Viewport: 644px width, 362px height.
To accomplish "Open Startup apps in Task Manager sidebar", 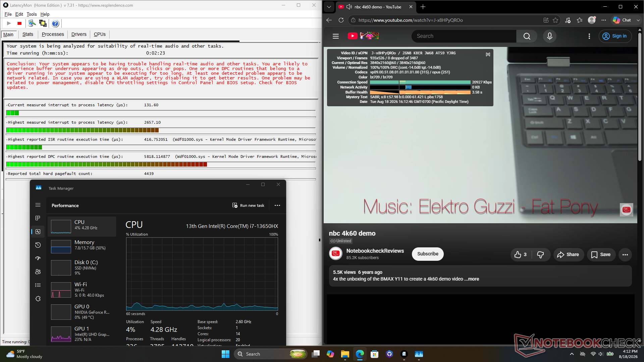I will point(38,258).
